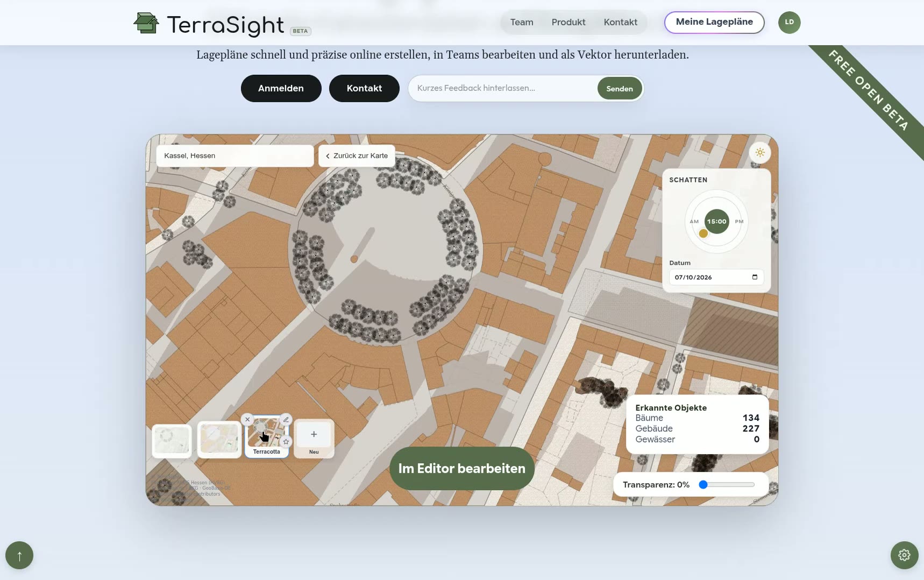Click the Transparenz: 0% label

coord(656,485)
